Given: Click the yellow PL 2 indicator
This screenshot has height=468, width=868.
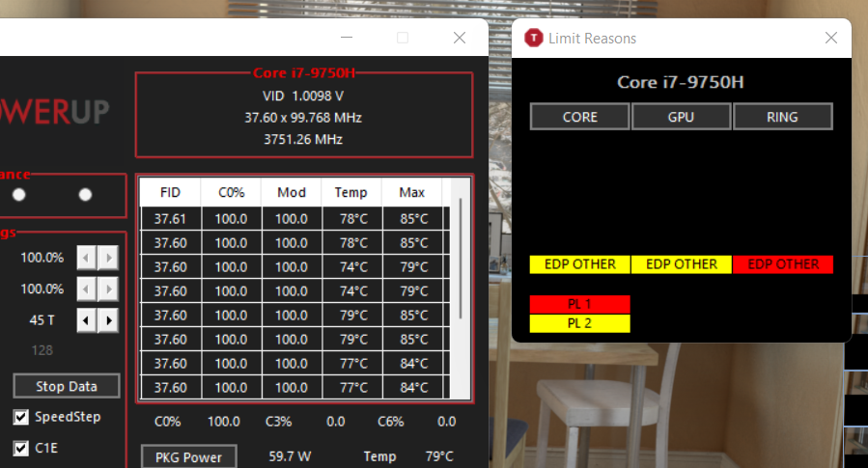Looking at the screenshot, I should (x=579, y=323).
